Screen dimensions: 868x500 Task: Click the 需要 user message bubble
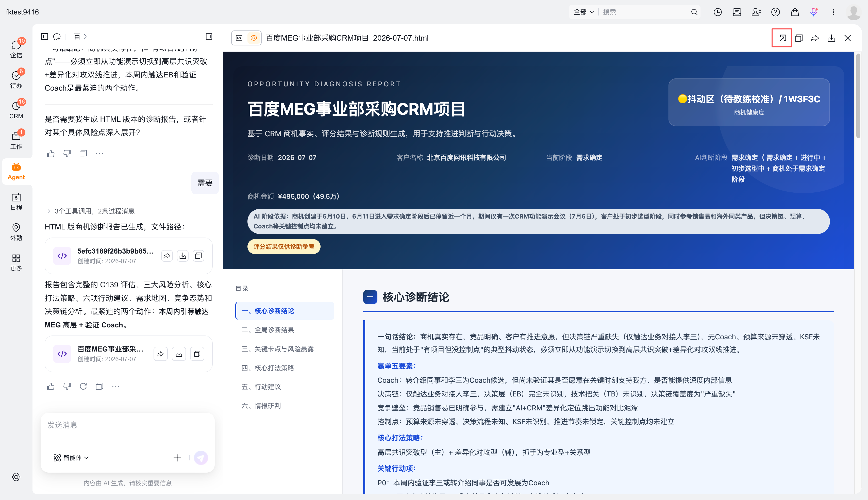(205, 183)
